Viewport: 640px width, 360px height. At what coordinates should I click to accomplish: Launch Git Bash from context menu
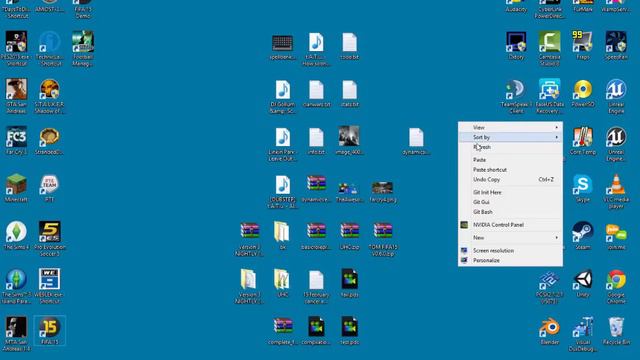coord(510,212)
